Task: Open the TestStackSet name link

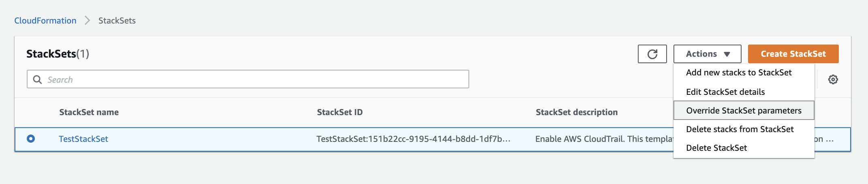Action: pyautogui.click(x=83, y=139)
